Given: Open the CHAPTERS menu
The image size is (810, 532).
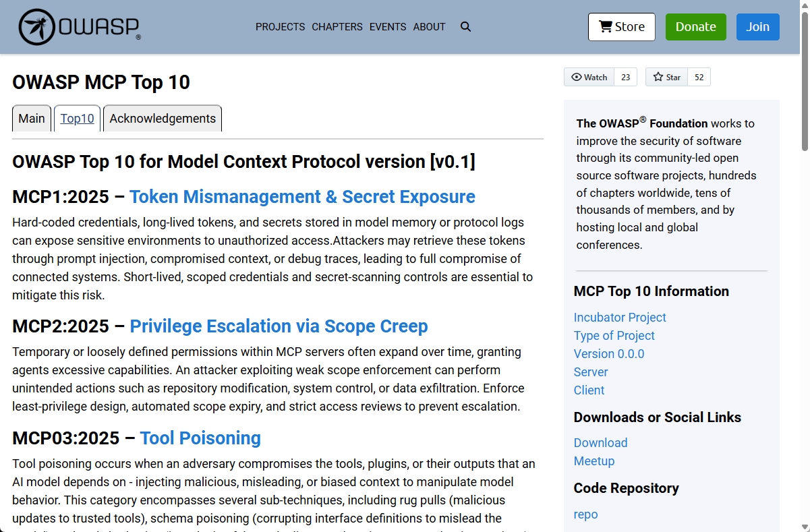Looking at the screenshot, I should click(337, 27).
